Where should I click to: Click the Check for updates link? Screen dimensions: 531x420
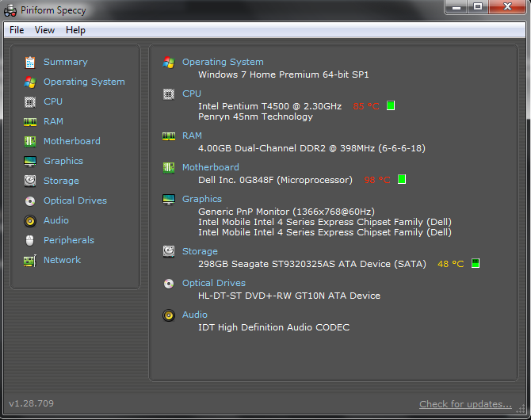(465, 404)
